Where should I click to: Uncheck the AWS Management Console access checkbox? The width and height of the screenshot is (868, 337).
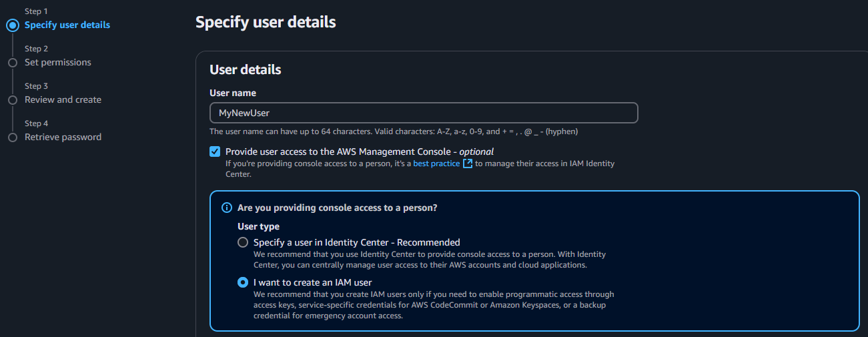point(215,151)
